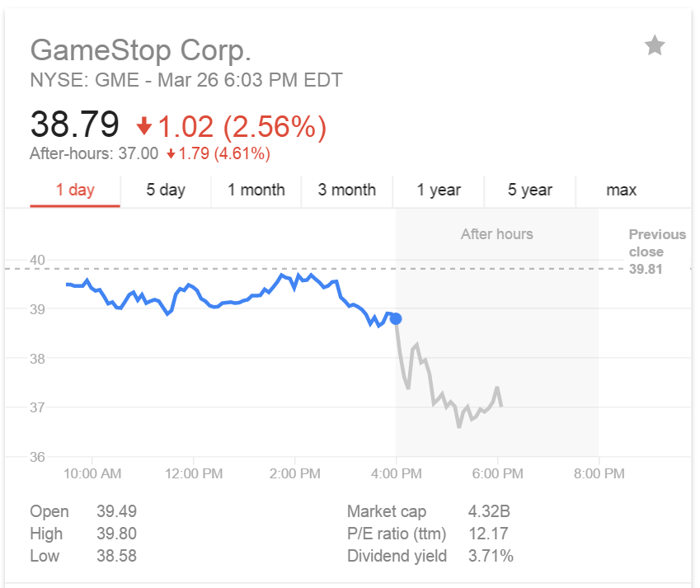Click the red down arrow beside 1.02
Screen dimensions: 700x588
click(x=143, y=126)
